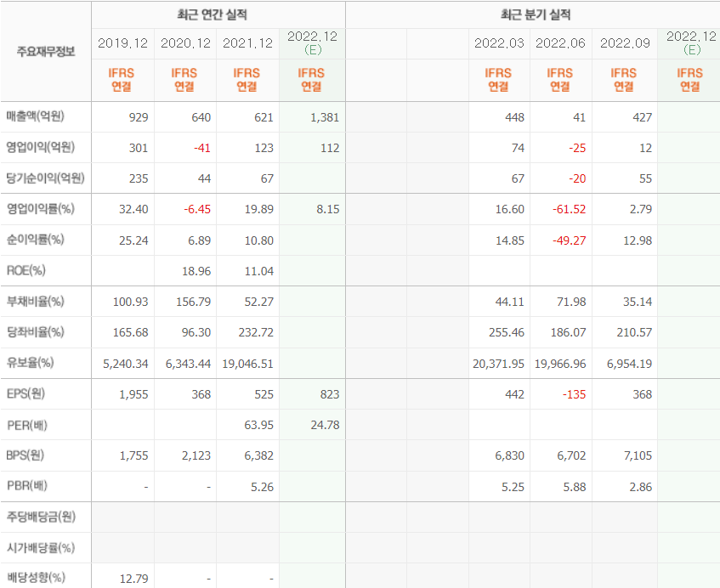Click the PER value 63.95
The height and width of the screenshot is (588, 720).
tap(258, 425)
